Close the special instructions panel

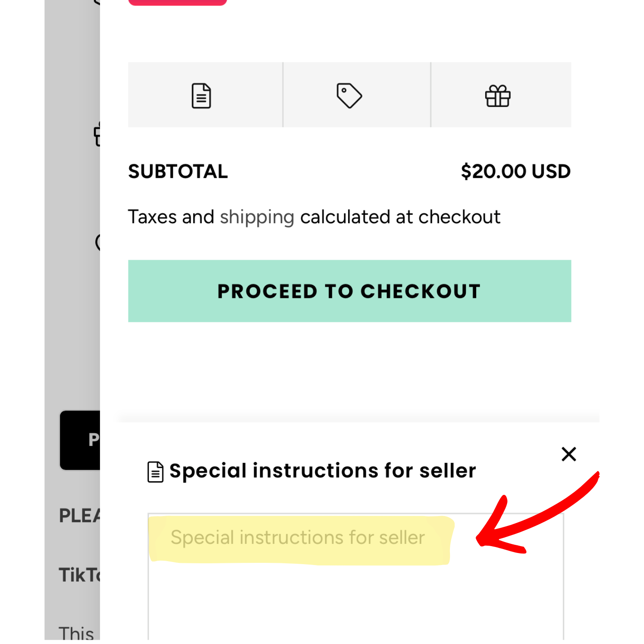(568, 454)
